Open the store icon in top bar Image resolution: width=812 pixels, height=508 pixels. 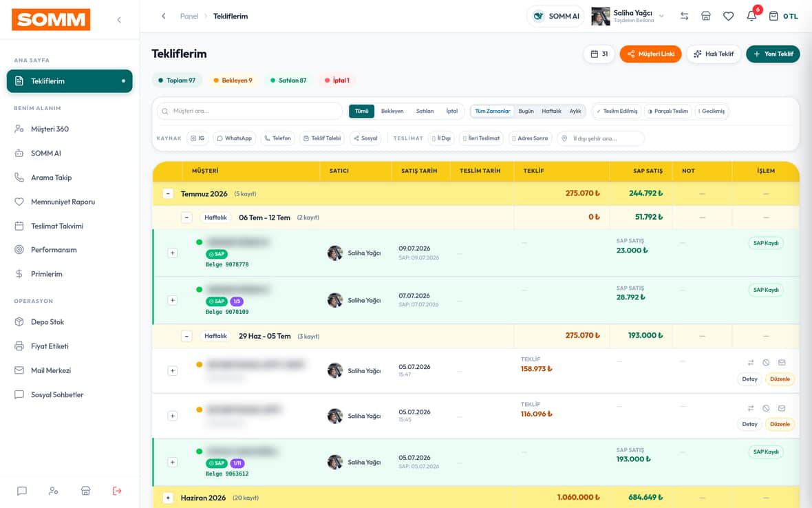(x=706, y=16)
